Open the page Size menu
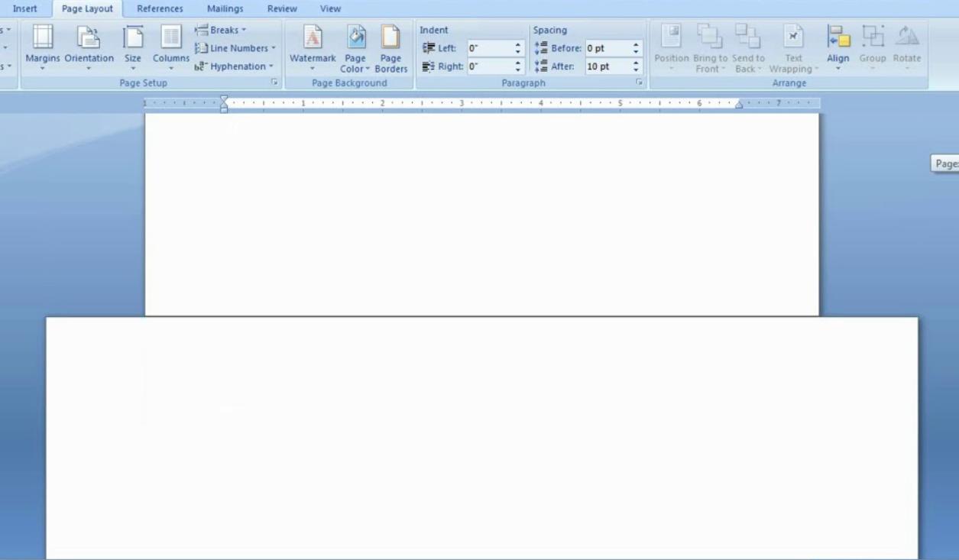The width and height of the screenshot is (959, 560). click(x=133, y=47)
